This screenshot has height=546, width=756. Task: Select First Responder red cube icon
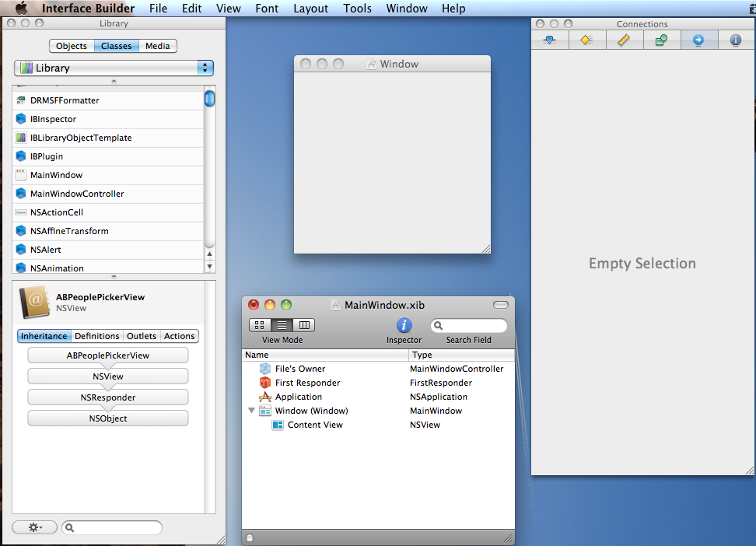pyautogui.click(x=265, y=383)
